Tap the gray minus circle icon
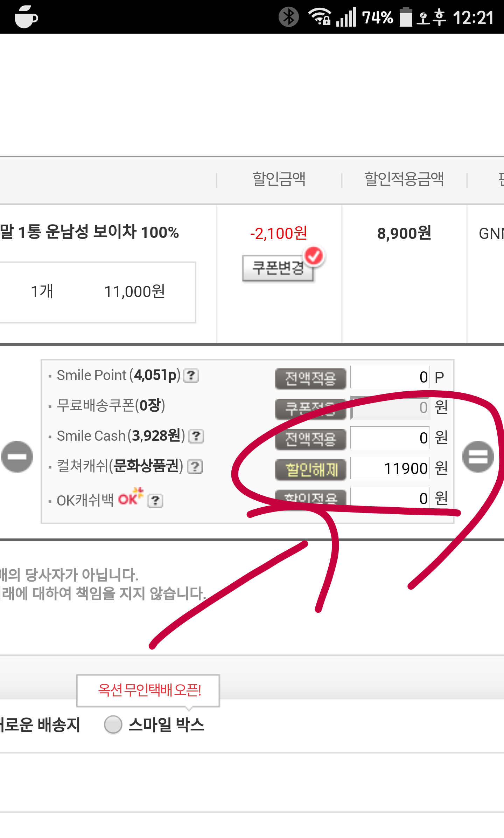This screenshot has height=838, width=504. (x=17, y=456)
